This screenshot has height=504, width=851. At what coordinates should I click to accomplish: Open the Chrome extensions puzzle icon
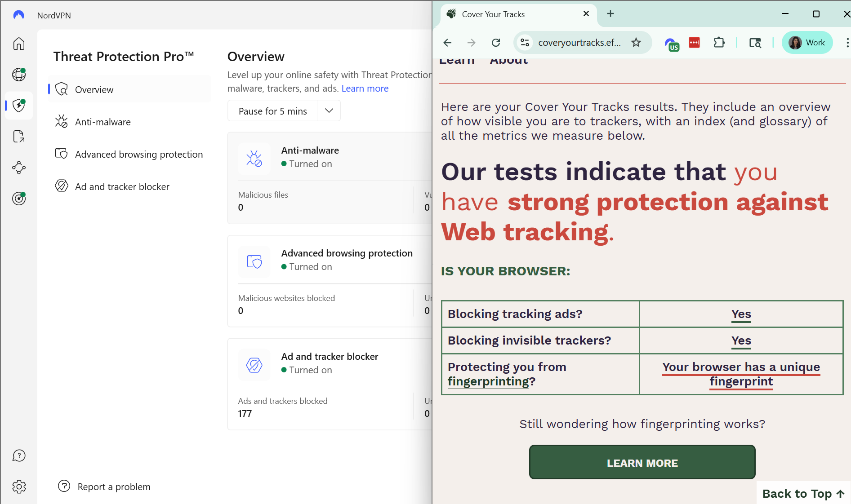pyautogui.click(x=719, y=43)
